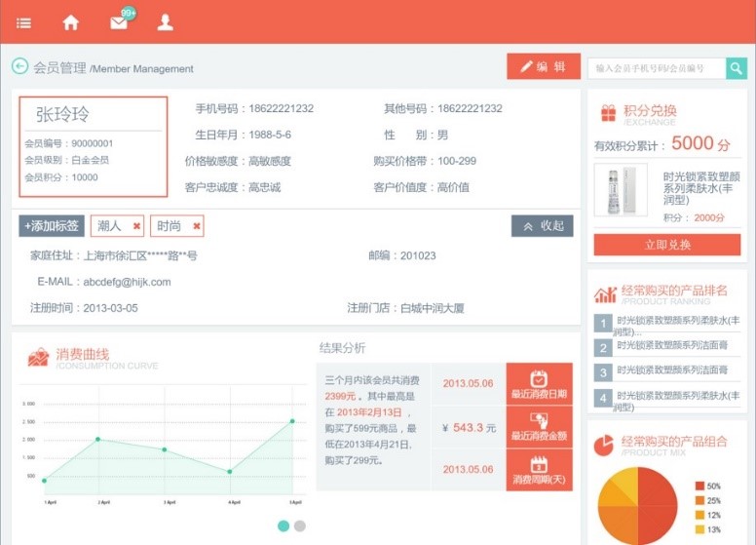The width and height of the screenshot is (756, 545).
Task: Click the back arrow beside 会员管理
Action: (x=19, y=66)
